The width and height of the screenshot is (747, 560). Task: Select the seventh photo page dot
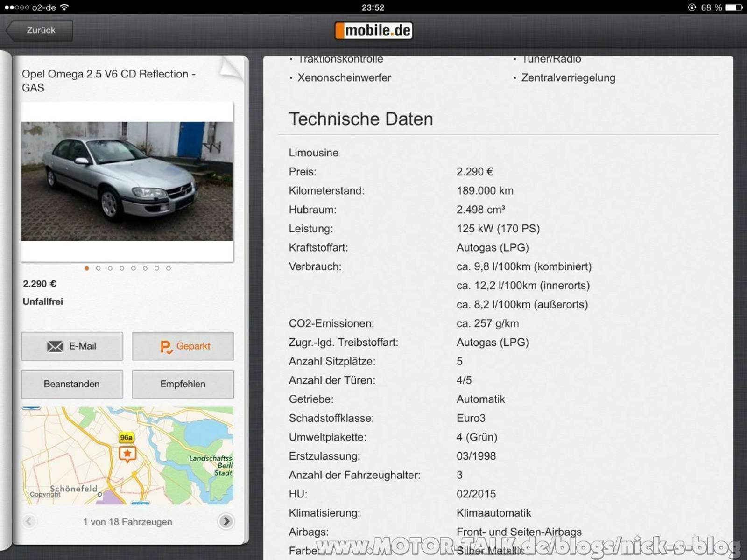point(157,268)
